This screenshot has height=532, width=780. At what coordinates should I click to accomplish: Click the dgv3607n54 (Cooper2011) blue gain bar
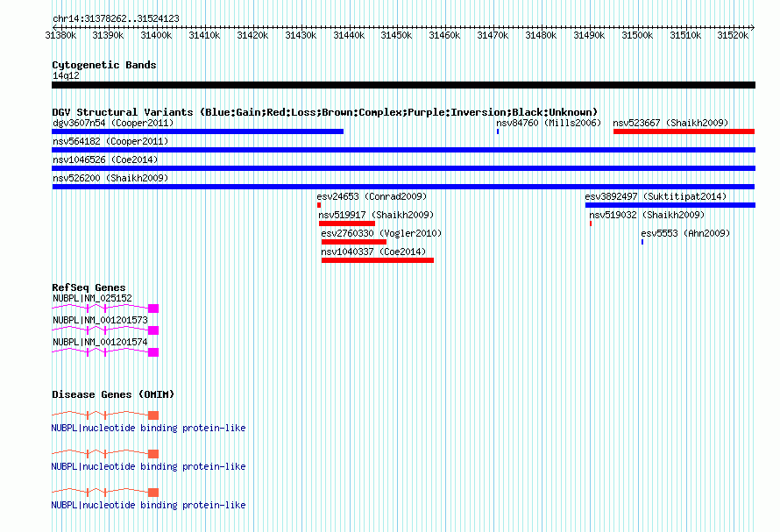pos(197,131)
